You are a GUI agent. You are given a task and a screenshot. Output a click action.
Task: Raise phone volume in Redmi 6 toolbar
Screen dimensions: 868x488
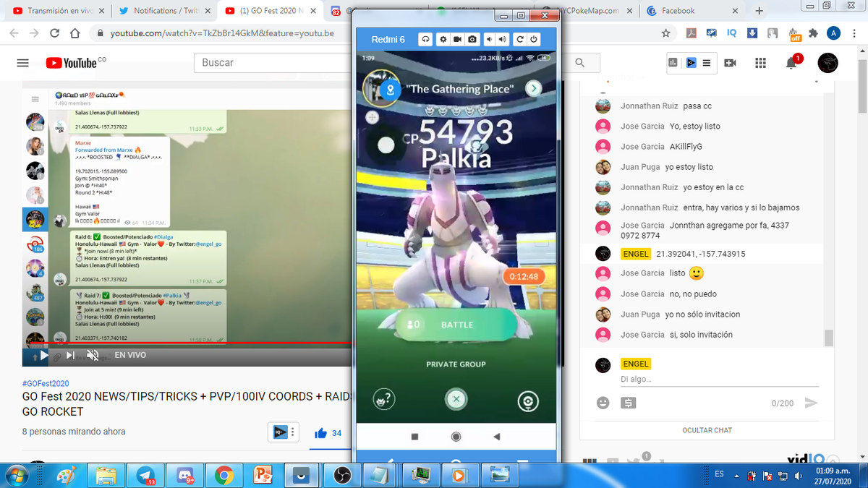[x=503, y=39]
